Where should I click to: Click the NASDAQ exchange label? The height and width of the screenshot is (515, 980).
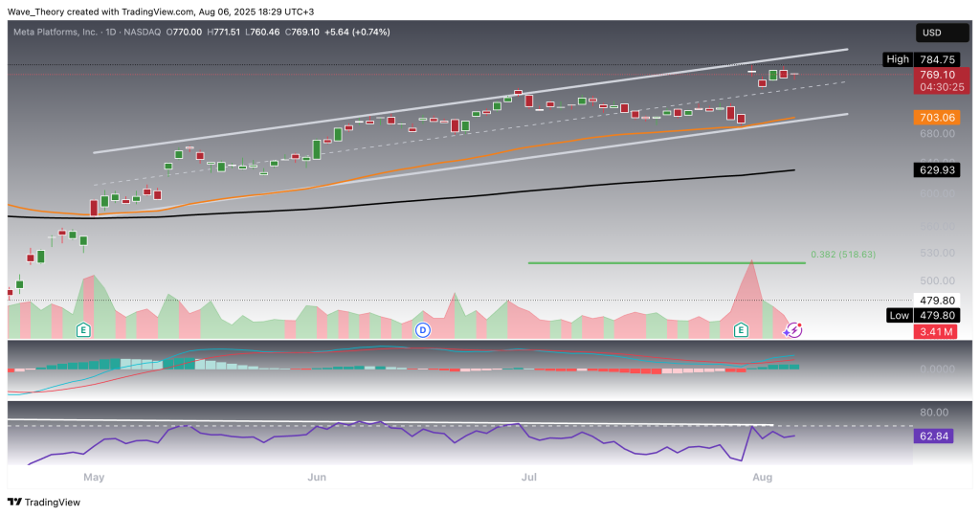[142, 32]
